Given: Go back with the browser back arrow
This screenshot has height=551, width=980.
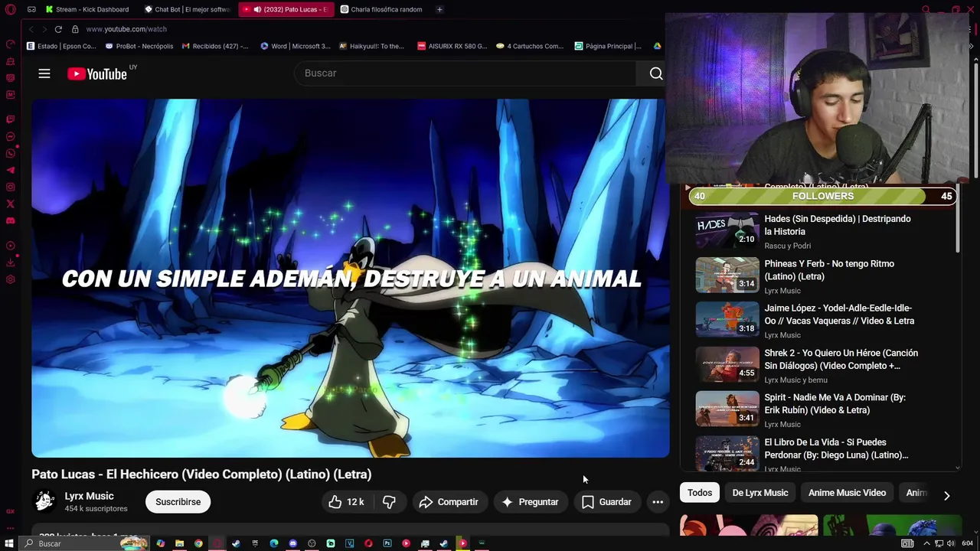Looking at the screenshot, I should pyautogui.click(x=31, y=29).
